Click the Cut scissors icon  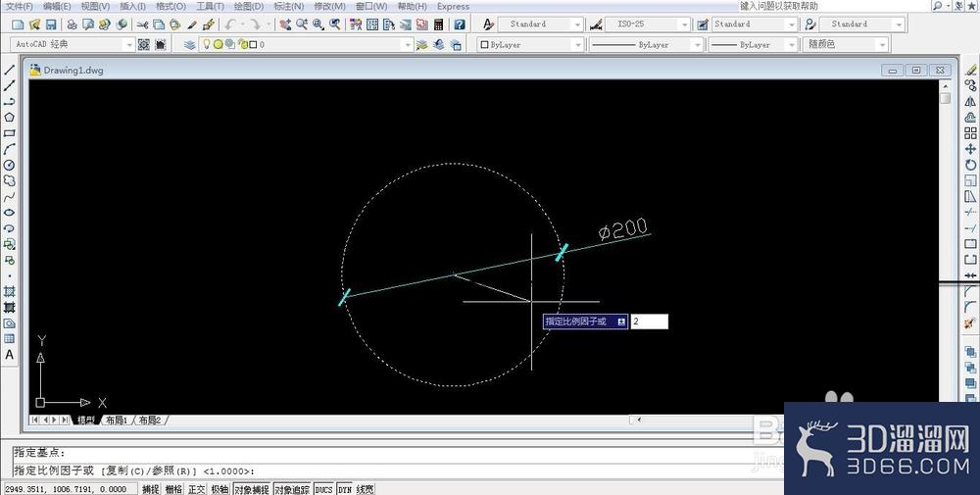coord(142,25)
